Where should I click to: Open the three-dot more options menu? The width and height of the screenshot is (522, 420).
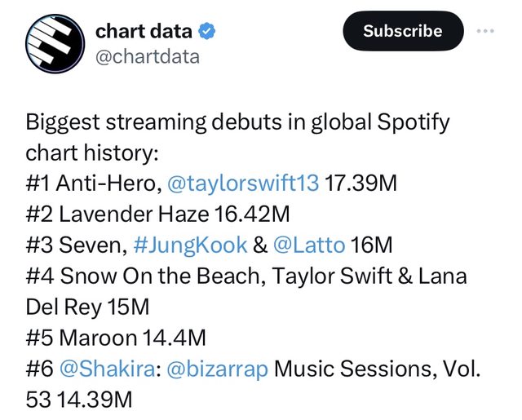click(485, 32)
